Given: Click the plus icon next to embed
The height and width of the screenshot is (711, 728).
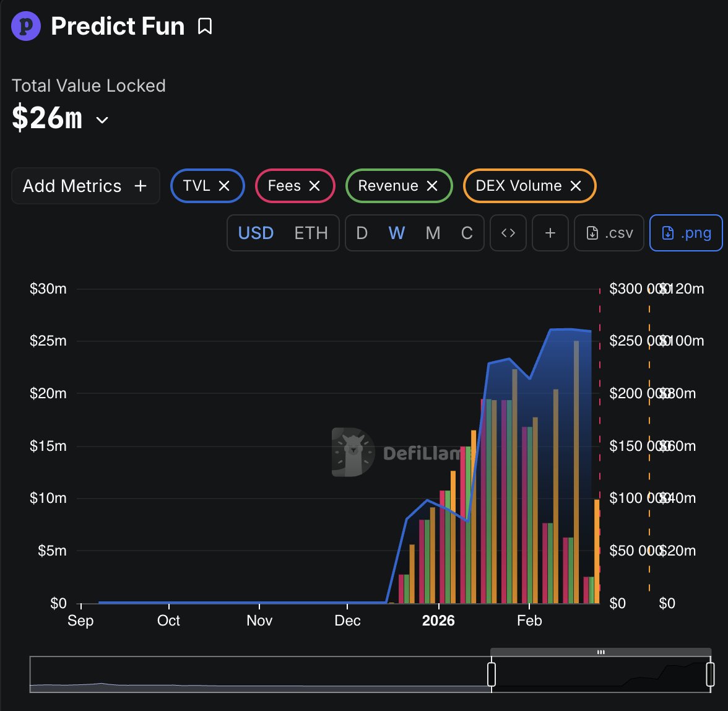Looking at the screenshot, I should point(550,233).
